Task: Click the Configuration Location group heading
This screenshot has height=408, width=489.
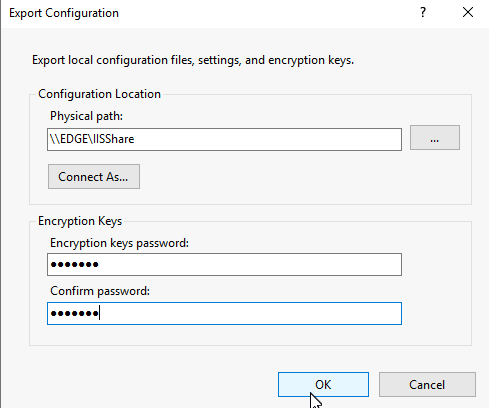Action: pyautogui.click(x=99, y=94)
